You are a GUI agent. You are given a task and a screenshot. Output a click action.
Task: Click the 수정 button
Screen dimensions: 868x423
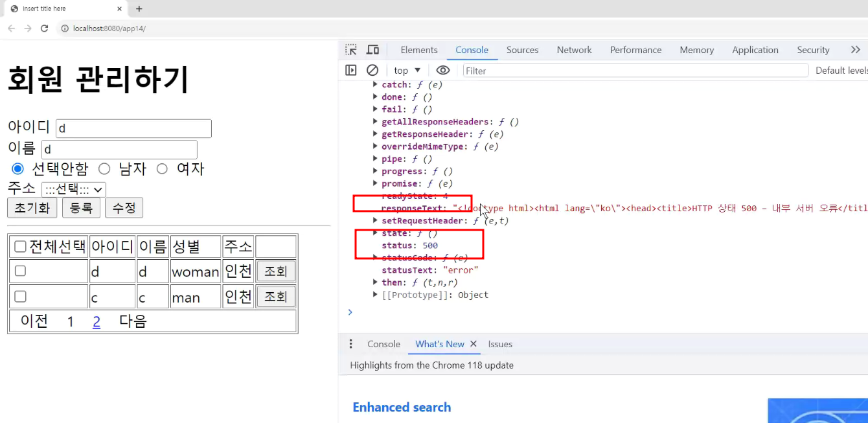point(124,208)
